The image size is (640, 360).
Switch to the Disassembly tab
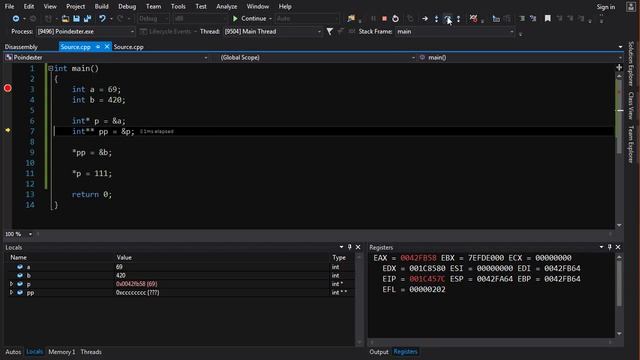tap(21, 47)
